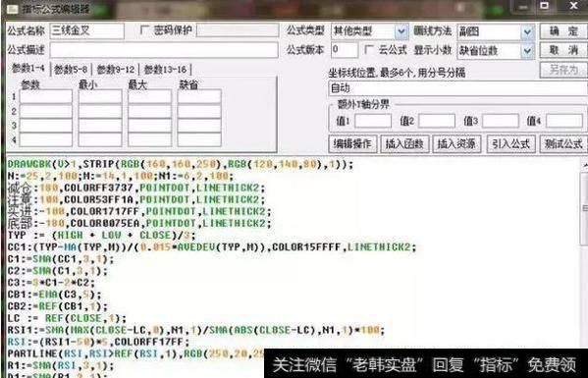Click the 取消 button
The height and width of the screenshot is (378, 588).
tap(563, 50)
